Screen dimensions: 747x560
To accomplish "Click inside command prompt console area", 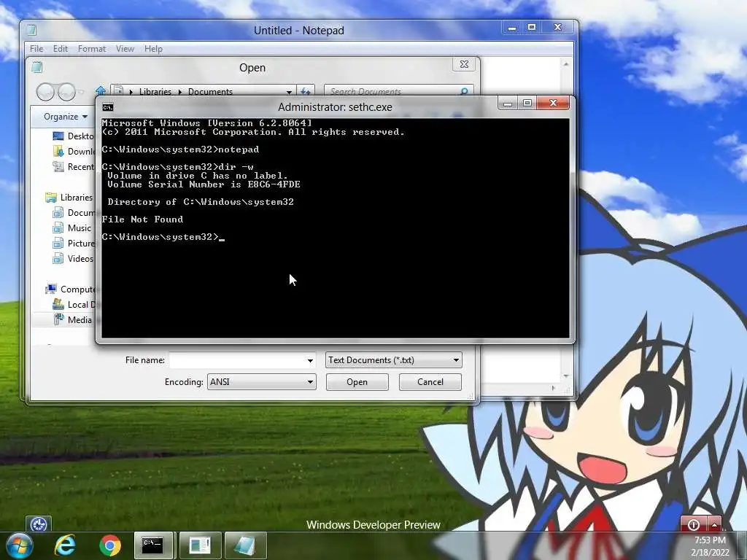I will [x=335, y=228].
